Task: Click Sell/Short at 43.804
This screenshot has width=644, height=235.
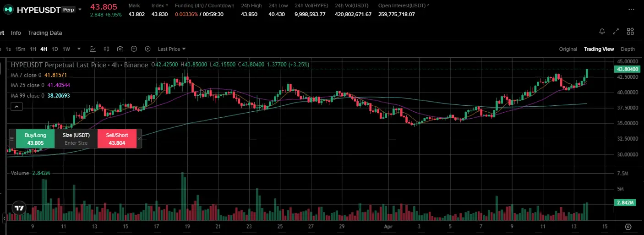Action: pyautogui.click(x=117, y=139)
